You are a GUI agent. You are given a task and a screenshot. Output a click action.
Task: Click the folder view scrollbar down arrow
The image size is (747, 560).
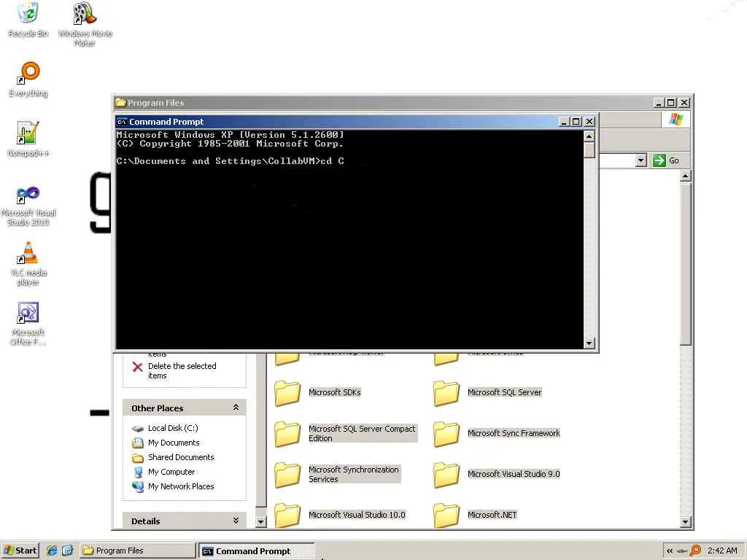click(x=685, y=521)
